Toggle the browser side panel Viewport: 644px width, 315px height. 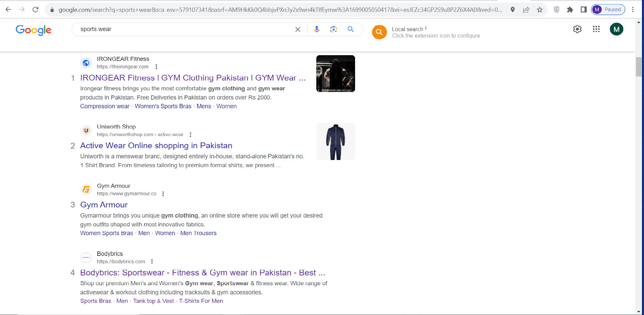point(584,10)
